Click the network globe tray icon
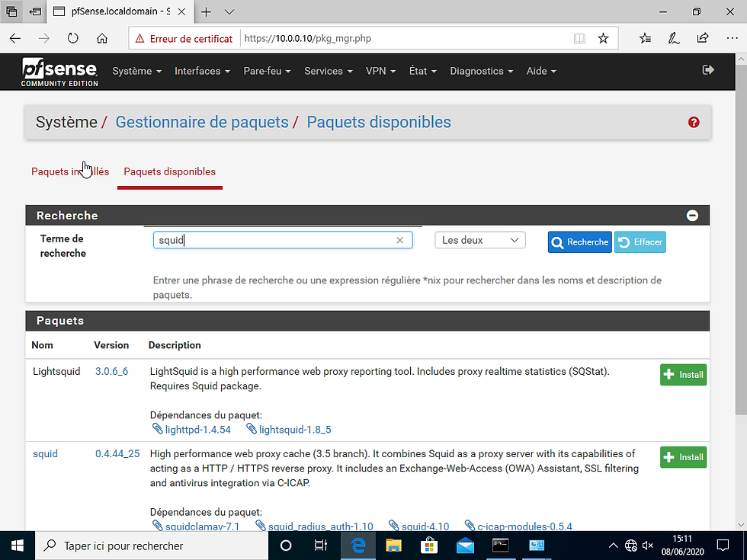The height and width of the screenshot is (560, 747). (x=631, y=546)
